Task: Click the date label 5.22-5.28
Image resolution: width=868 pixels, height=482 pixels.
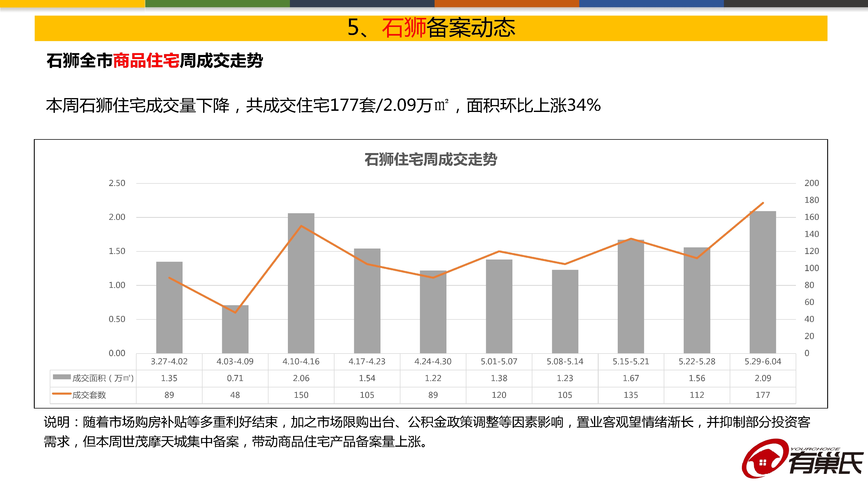Action: coord(697,361)
